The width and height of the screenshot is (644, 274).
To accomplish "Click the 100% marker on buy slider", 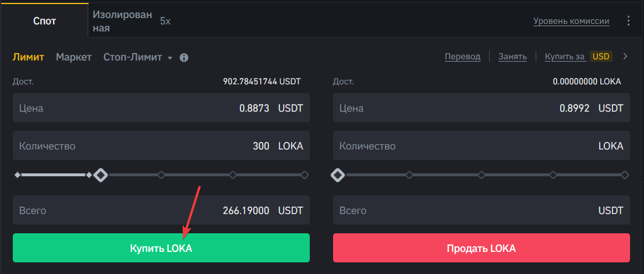I will 305,175.
